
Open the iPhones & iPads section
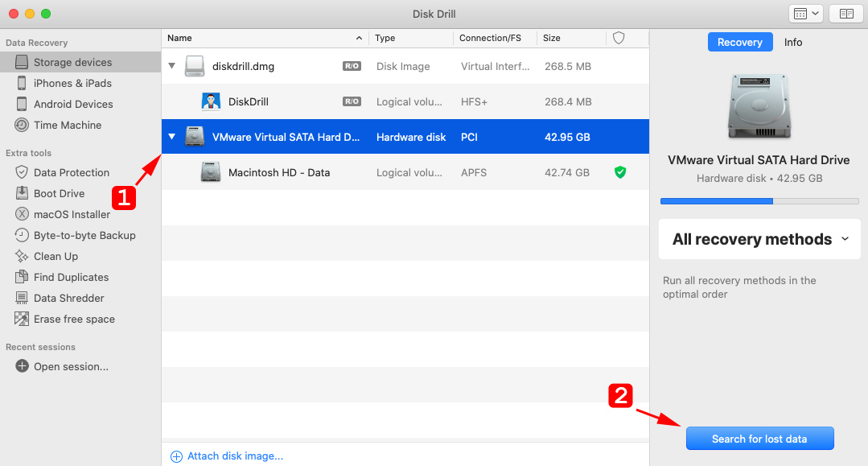coord(72,83)
